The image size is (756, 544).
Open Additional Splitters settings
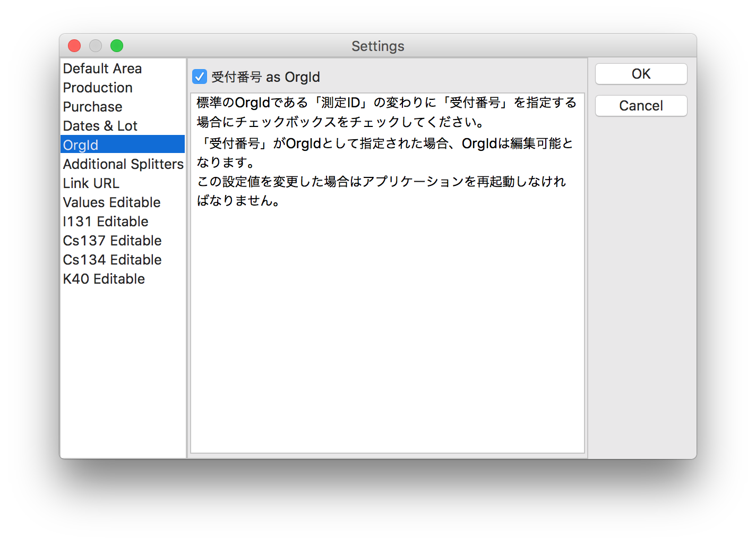123,164
